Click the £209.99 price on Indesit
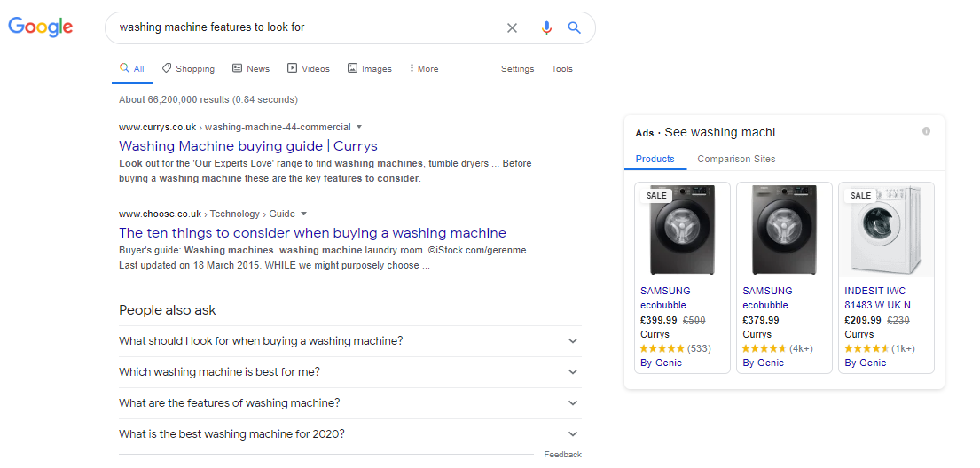The image size is (980, 468). tap(863, 320)
